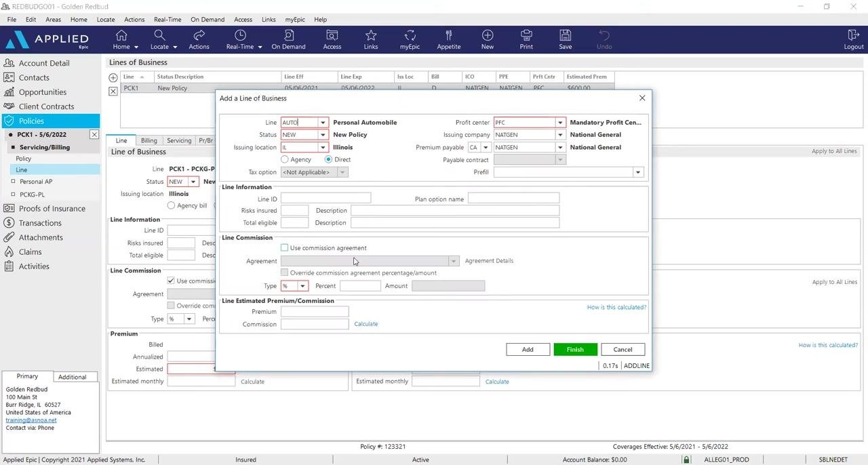The width and height of the screenshot is (868, 465).
Task: Select the Direct radio button in dialog
Action: 329,159
